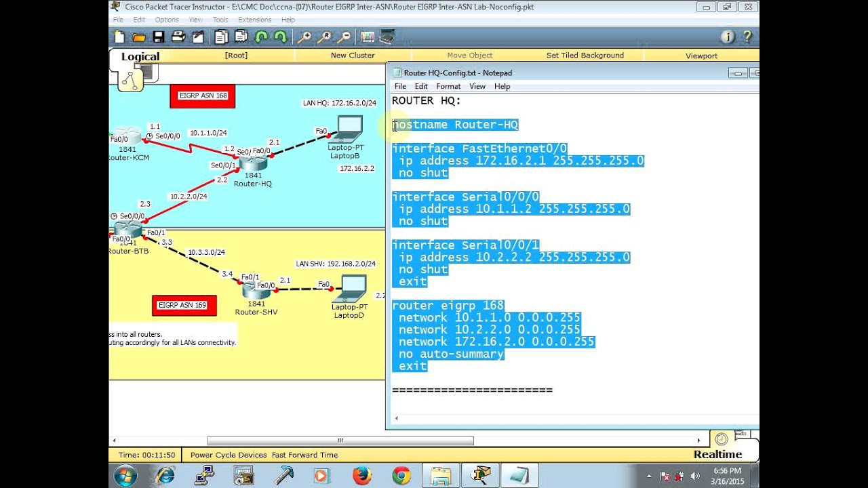This screenshot has height=488, width=868.
Task: Click the Realtime mode label
Action: tap(717, 455)
